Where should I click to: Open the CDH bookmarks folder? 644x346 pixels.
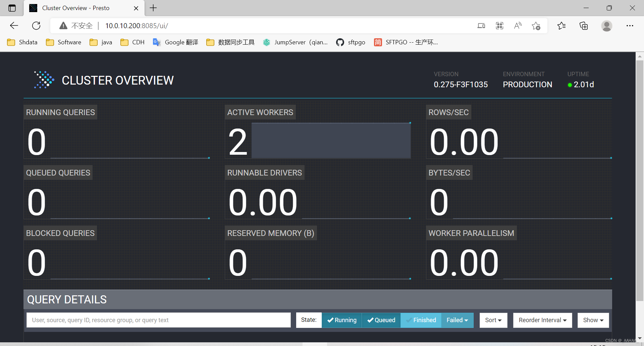[132, 42]
